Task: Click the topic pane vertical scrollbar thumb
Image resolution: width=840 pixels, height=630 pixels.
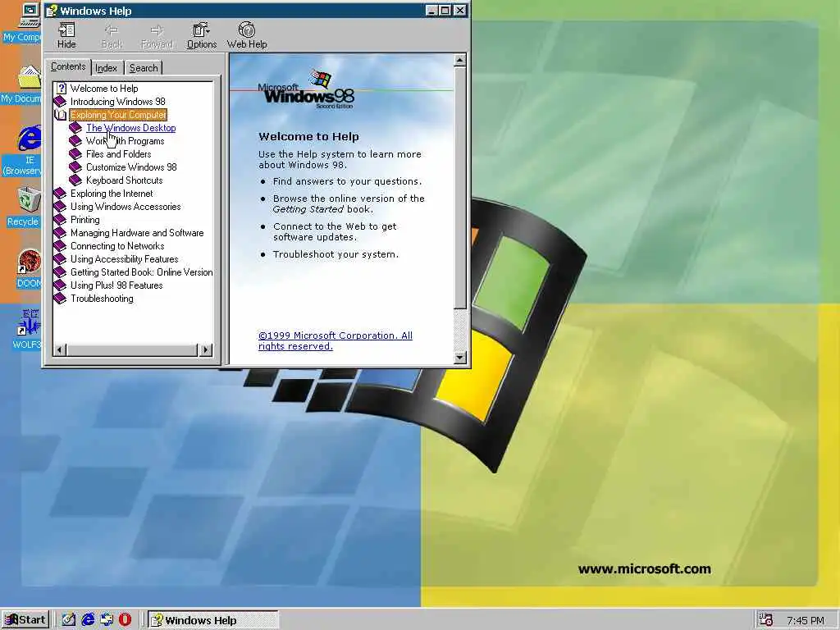Action: pos(459,188)
